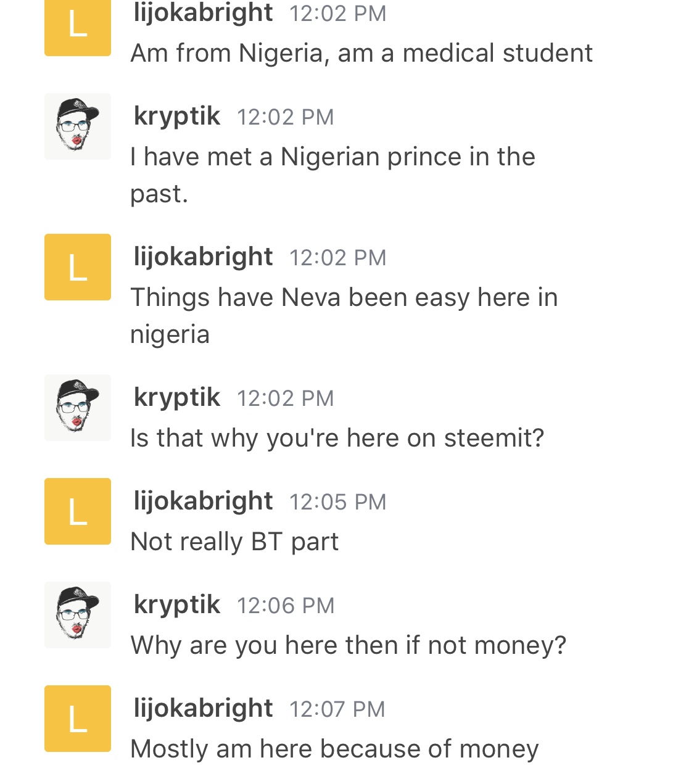Image resolution: width=694 pixels, height=784 pixels.
Task: Select the message 'Am from Nigeria, am a medical student'
Action: tap(361, 53)
